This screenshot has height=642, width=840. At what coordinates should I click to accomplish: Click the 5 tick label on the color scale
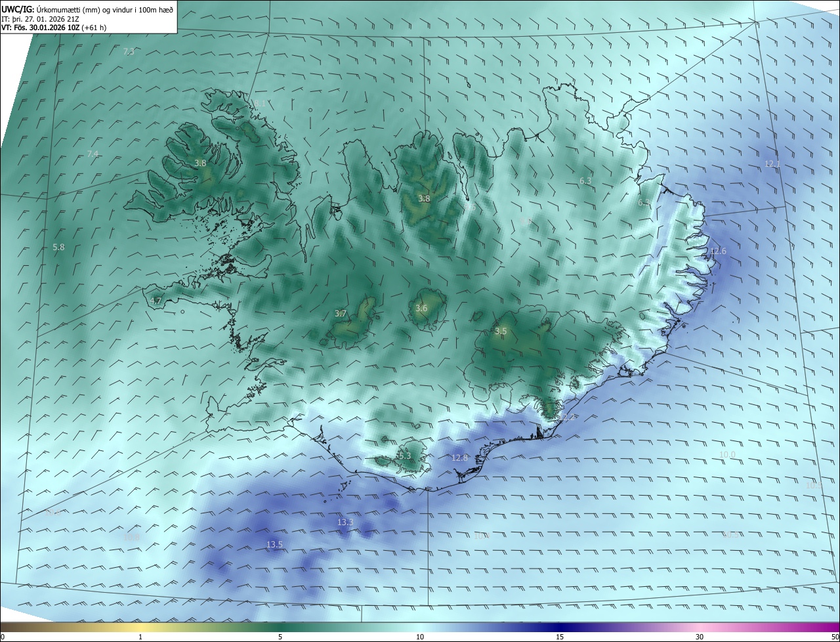(280, 637)
